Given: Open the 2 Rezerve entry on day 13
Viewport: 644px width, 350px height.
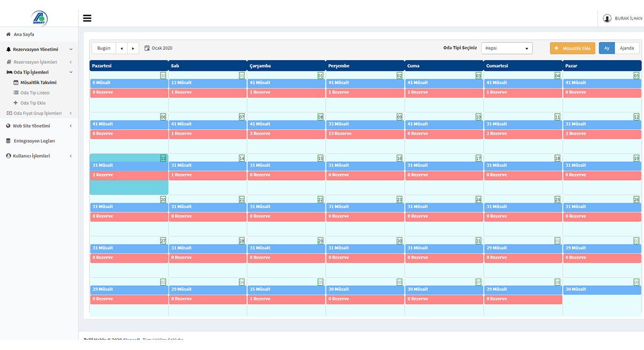Looking at the screenshot, I should click(129, 175).
